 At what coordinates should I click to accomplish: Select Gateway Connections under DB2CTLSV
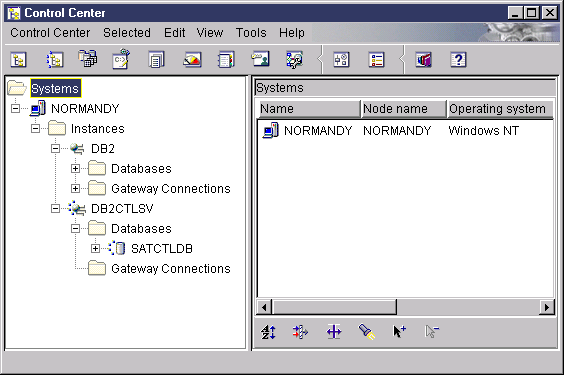170,268
